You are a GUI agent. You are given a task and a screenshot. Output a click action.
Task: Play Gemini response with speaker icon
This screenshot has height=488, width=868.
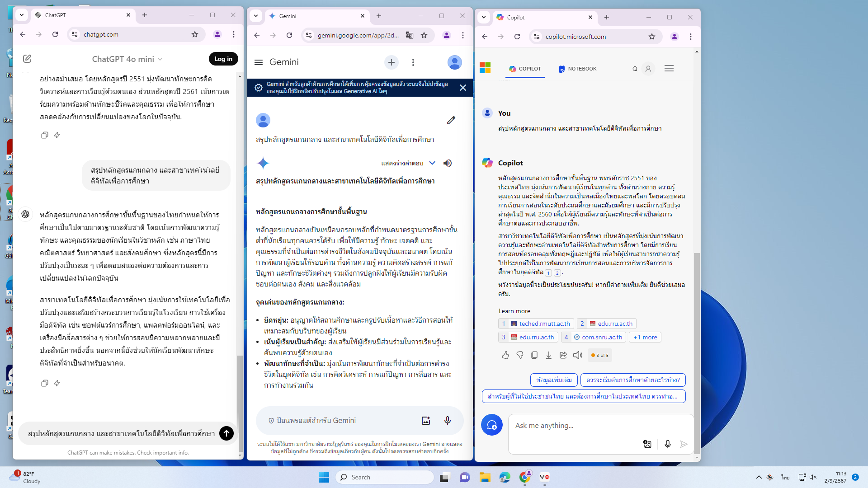(x=448, y=163)
